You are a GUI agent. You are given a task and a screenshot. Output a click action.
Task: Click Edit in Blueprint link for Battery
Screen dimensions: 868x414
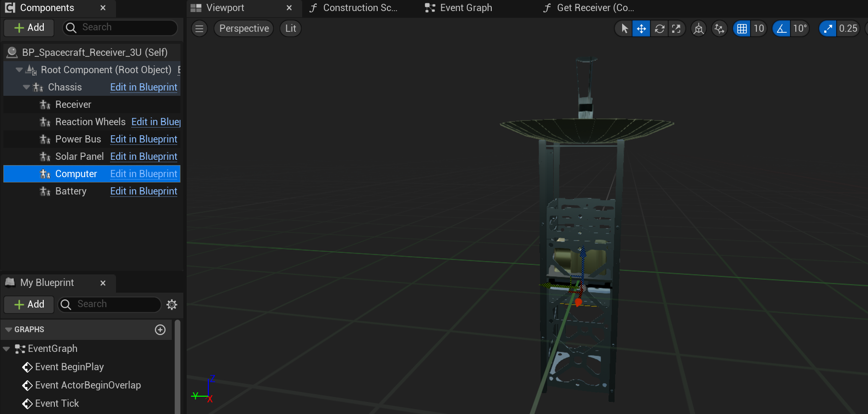(x=143, y=191)
